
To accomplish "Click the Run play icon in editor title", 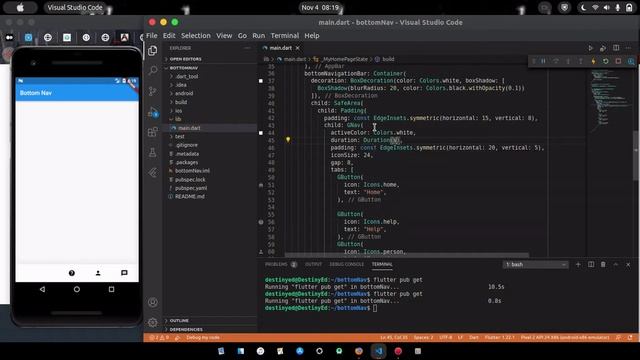I will pos(591,48).
